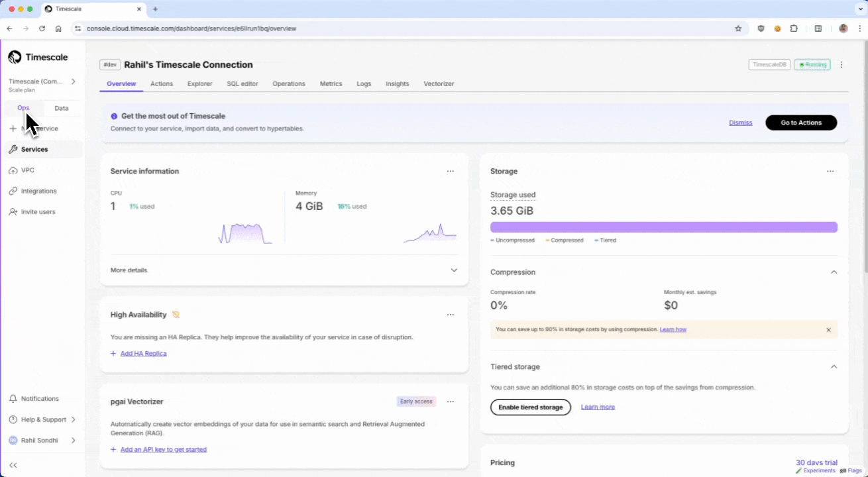868x477 pixels.
Task: Switch to Ops mode toggle
Action: 23,108
